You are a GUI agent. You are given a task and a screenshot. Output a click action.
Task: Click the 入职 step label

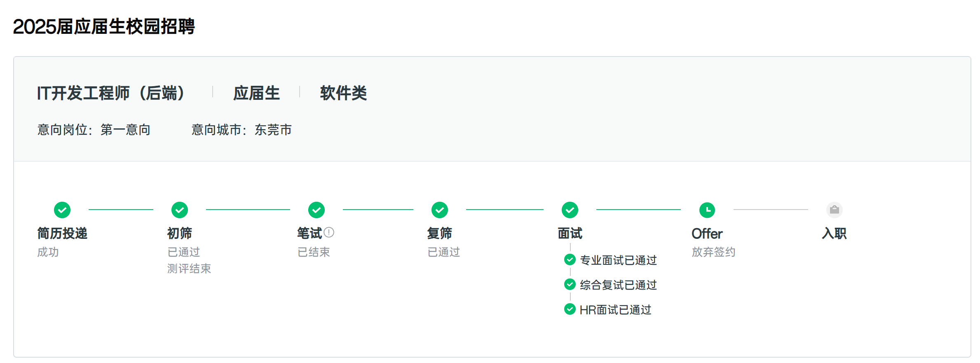835,233
